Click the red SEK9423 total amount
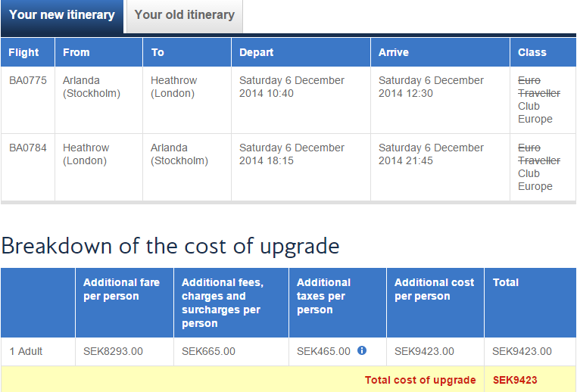The height and width of the screenshot is (392, 577). click(515, 380)
